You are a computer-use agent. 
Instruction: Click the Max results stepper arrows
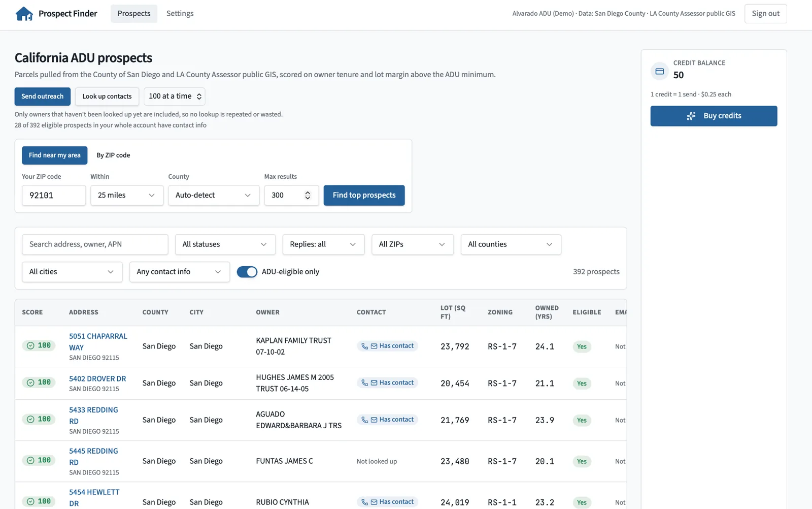[x=308, y=195]
